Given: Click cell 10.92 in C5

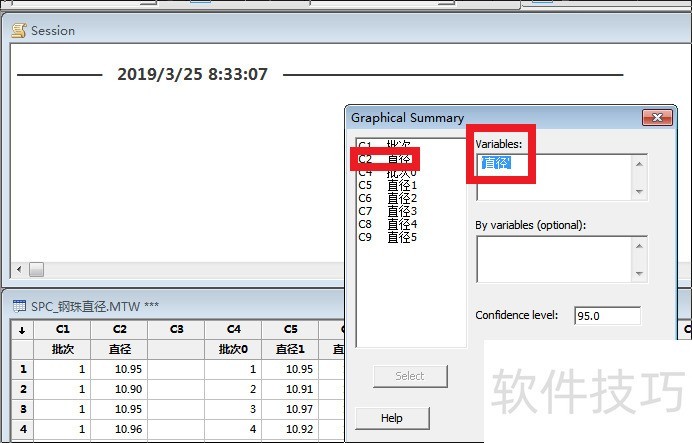Looking at the screenshot, I should tap(290, 429).
